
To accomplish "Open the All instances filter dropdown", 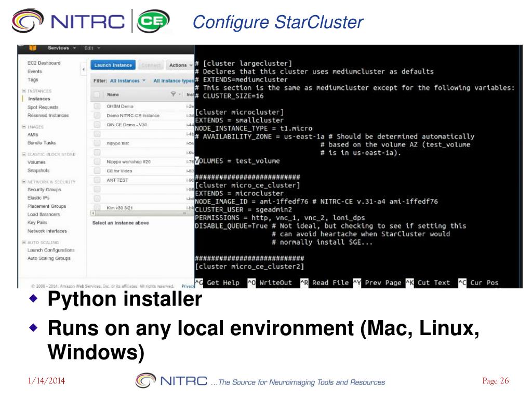I will 128,81.
